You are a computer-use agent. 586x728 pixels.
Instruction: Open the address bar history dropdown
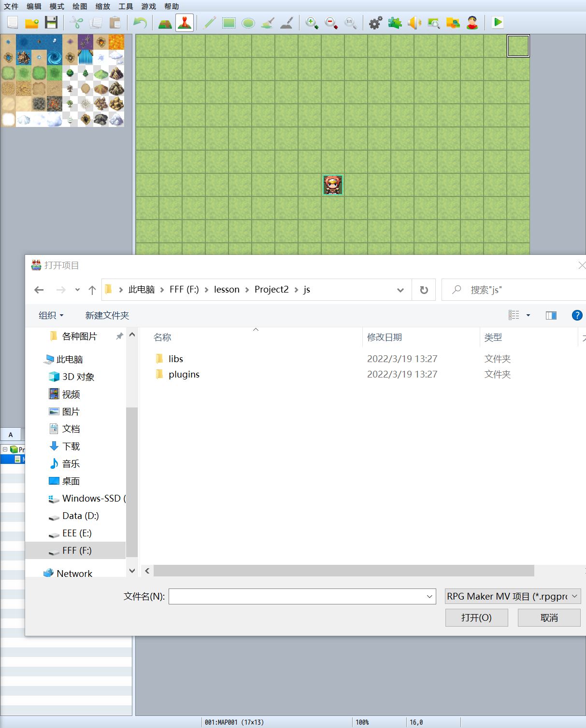[400, 290]
